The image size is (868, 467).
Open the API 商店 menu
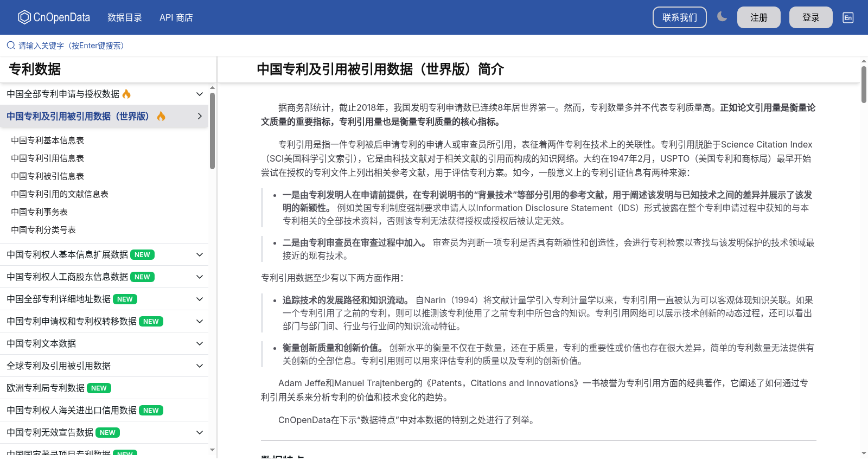point(176,17)
